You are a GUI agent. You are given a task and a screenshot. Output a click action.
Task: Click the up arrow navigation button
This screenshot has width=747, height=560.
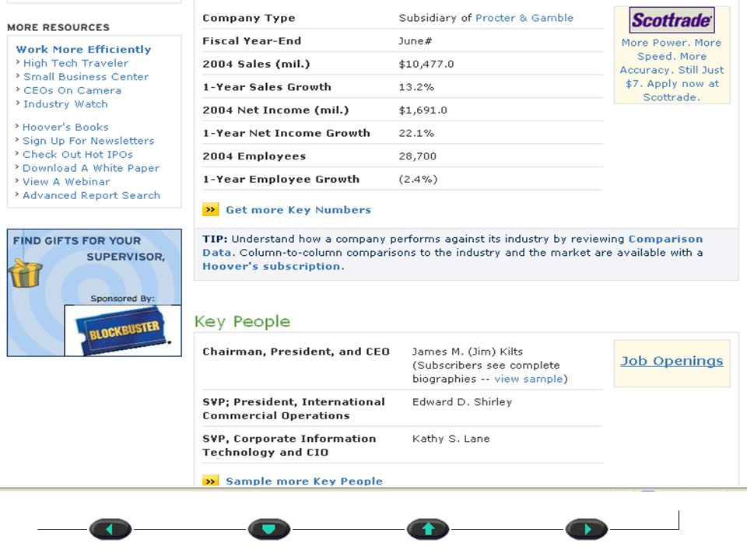click(x=428, y=529)
